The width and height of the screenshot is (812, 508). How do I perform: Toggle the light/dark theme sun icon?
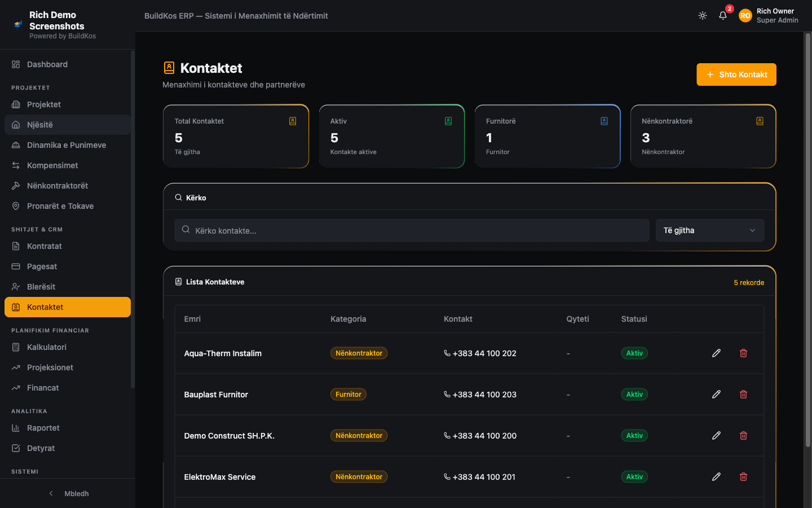(703, 16)
